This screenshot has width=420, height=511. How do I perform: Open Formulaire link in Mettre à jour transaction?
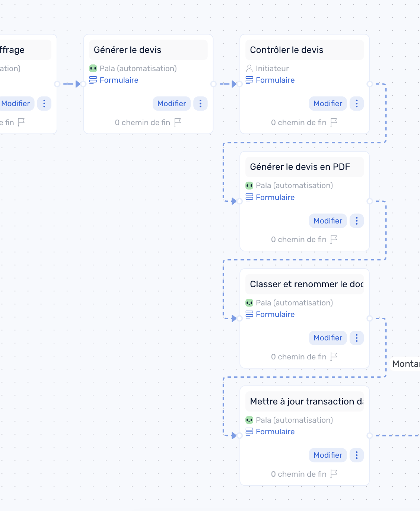coord(275,432)
